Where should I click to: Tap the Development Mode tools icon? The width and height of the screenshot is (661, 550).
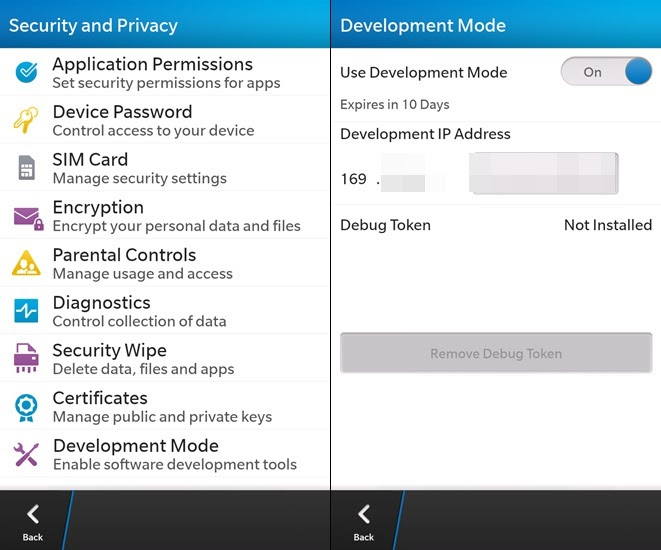(26, 454)
